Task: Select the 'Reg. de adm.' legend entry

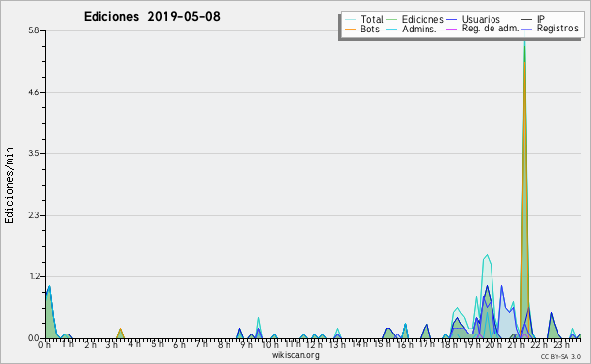Action: pos(484,29)
